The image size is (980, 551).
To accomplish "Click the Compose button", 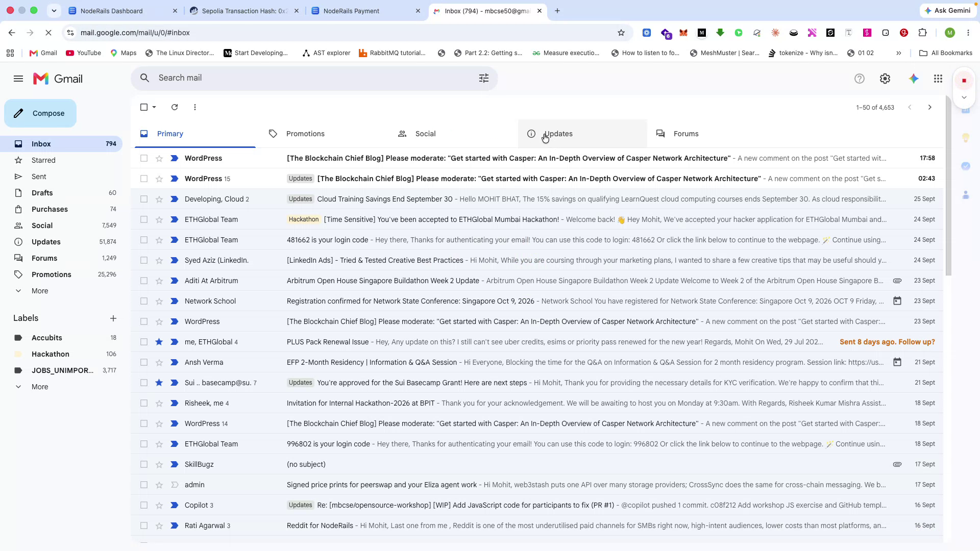I will tap(40, 113).
